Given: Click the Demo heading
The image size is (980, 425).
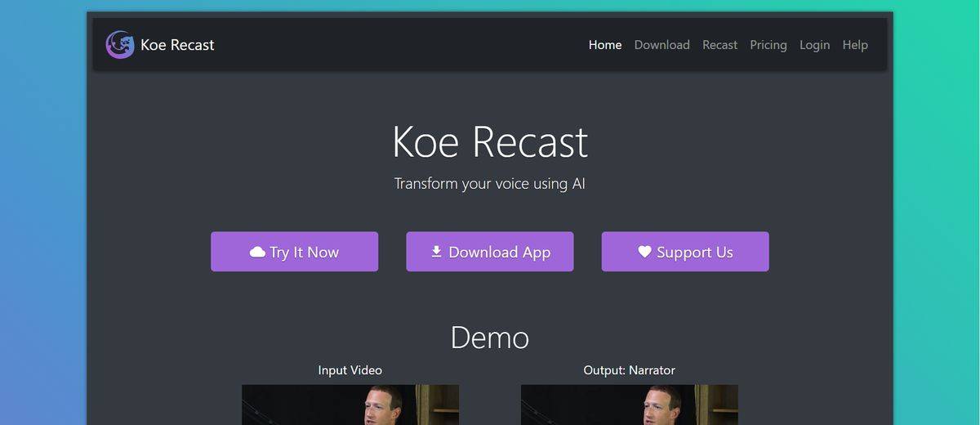Looking at the screenshot, I should pyautogui.click(x=490, y=337).
